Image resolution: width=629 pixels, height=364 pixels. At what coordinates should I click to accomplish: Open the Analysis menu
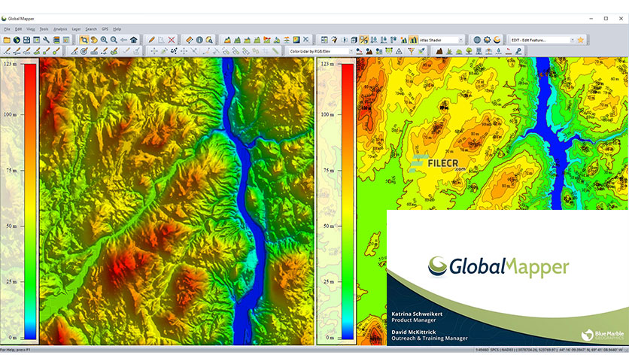(x=60, y=29)
